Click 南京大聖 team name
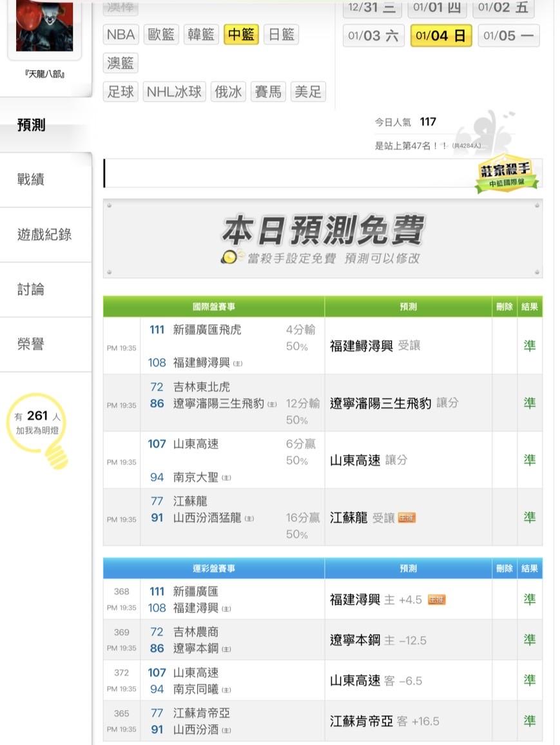The height and width of the screenshot is (745, 560). pos(196,478)
